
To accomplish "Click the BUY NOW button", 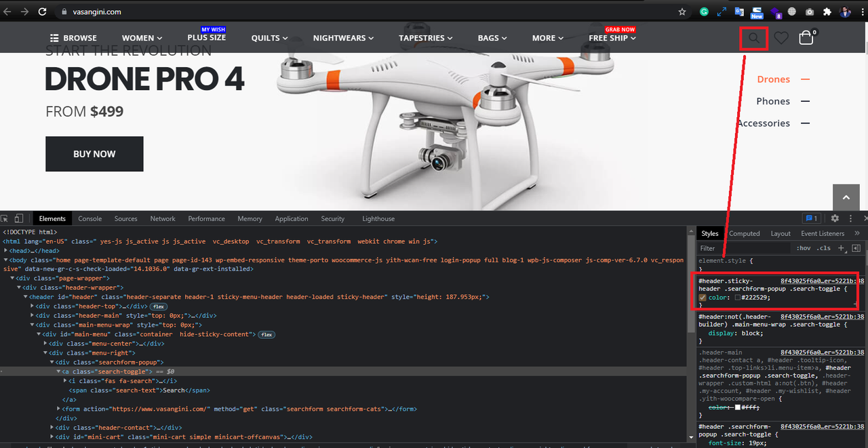I will click(x=94, y=154).
